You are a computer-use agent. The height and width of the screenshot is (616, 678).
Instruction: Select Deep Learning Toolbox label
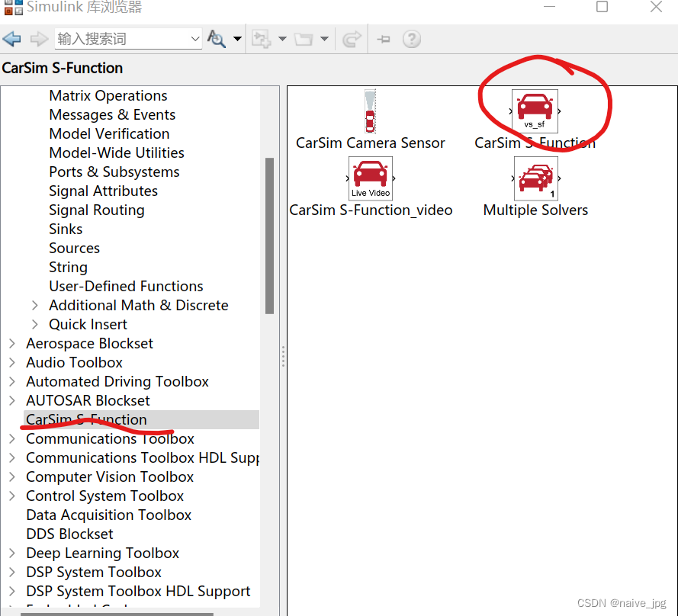[102, 553]
